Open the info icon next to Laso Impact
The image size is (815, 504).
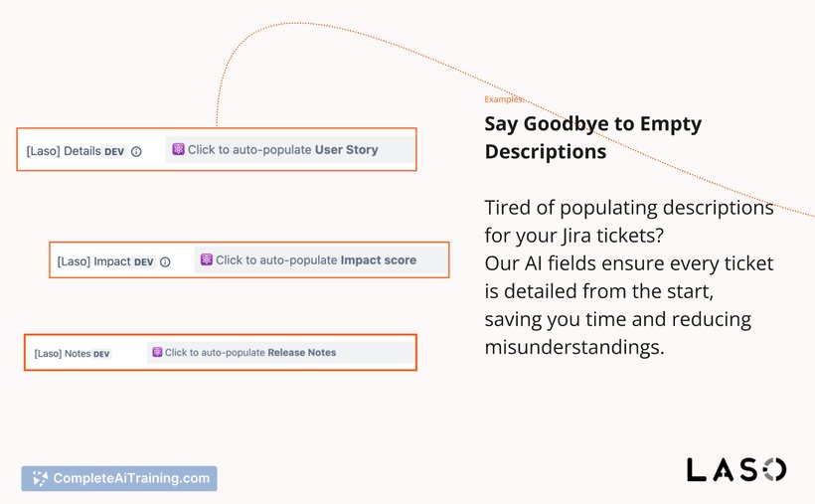click(165, 262)
